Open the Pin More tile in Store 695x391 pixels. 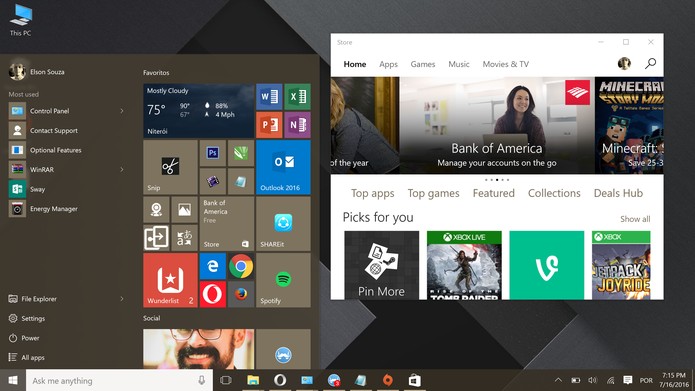tap(382, 265)
